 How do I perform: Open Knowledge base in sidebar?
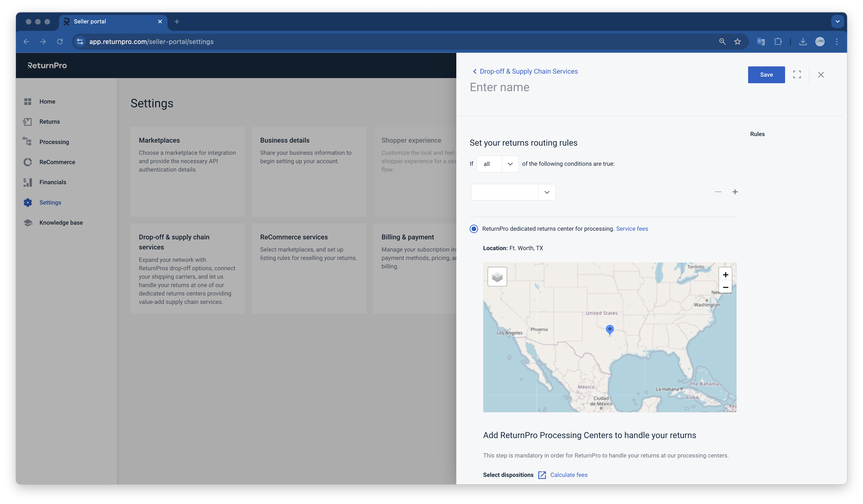[x=61, y=223]
